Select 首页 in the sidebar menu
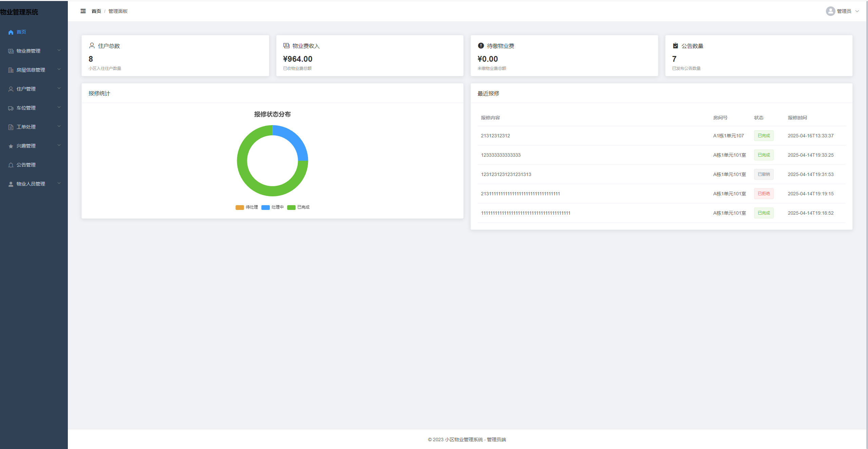This screenshot has height=449, width=868. coord(21,32)
